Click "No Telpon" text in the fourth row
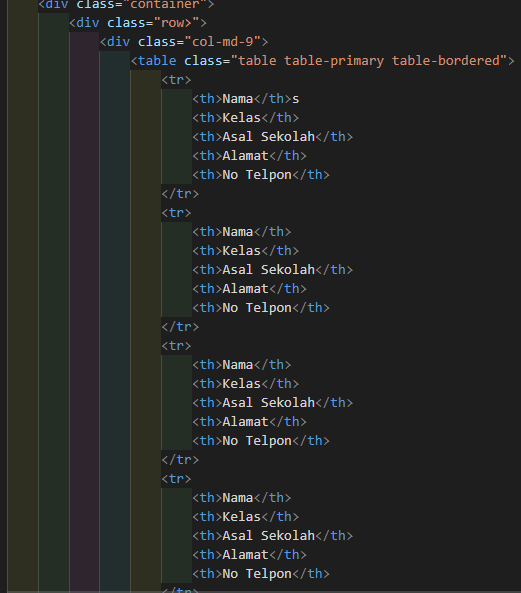Screen dimensions: 521x593 coord(257,574)
